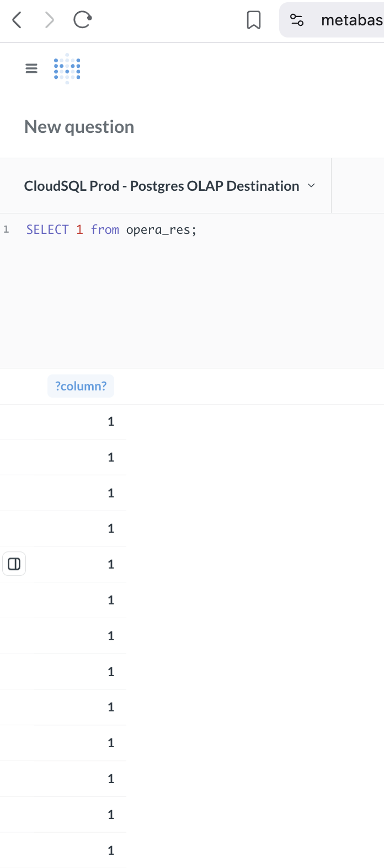Reload the current page
The image size is (384, 868).
coord(82,20)
